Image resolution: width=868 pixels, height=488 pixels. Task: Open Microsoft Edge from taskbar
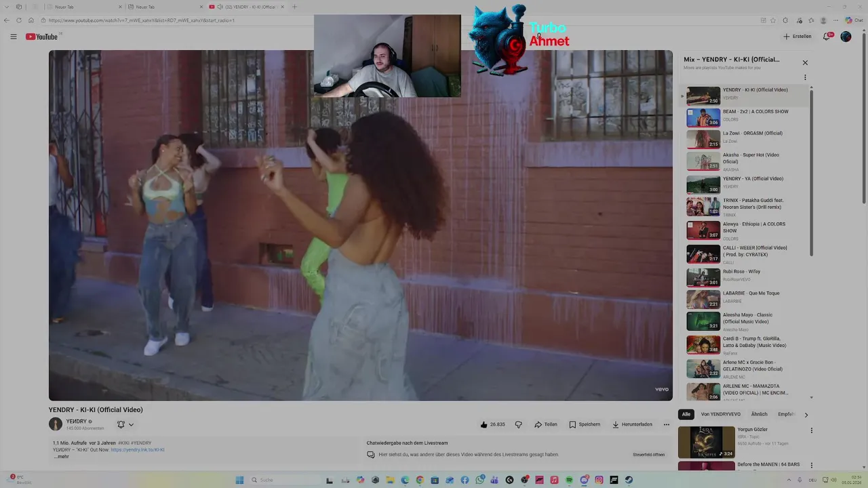[405, 480]
